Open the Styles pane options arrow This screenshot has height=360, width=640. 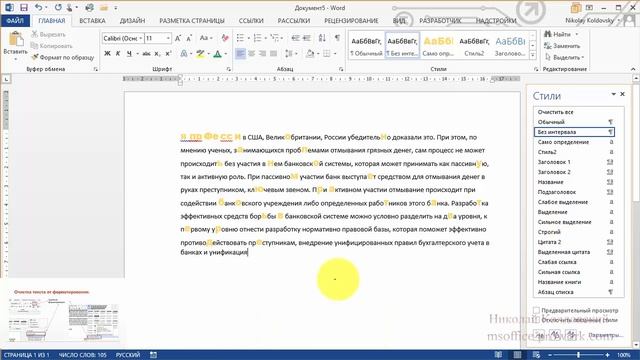click(x=613, y=94)
